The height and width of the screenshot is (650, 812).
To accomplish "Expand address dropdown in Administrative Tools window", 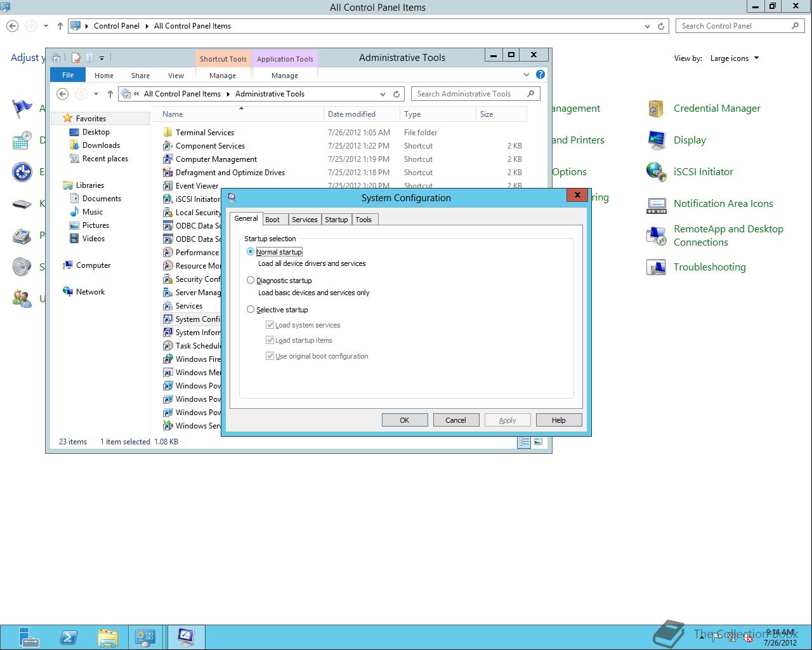I will (383, 94).
